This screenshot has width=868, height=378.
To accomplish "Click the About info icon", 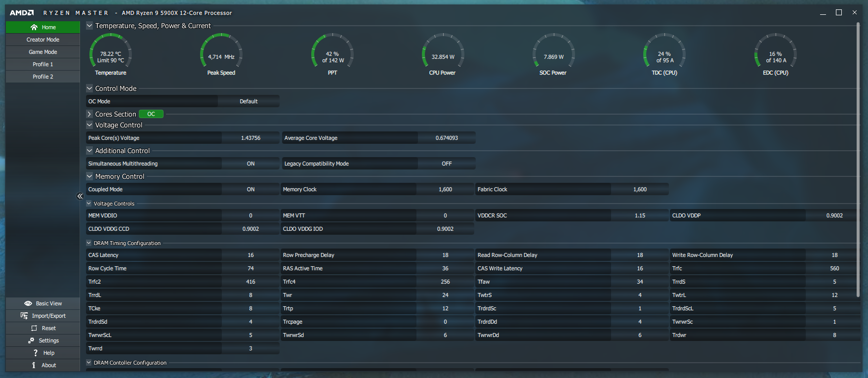I will pos(34,365).
